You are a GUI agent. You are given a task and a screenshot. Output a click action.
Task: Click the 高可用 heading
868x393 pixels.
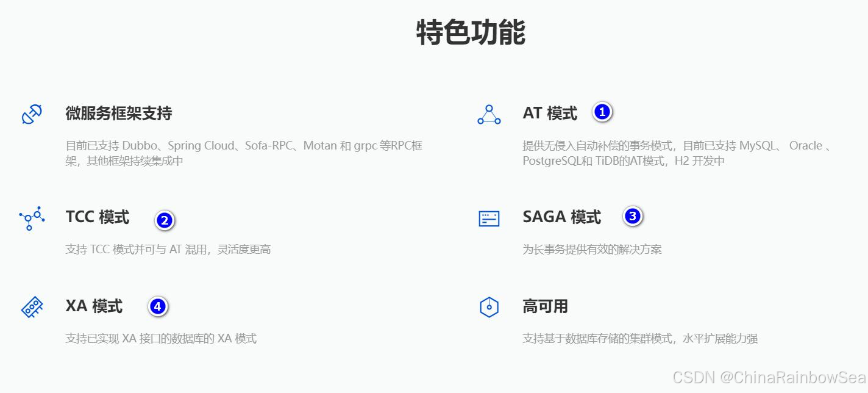(545, 306)
